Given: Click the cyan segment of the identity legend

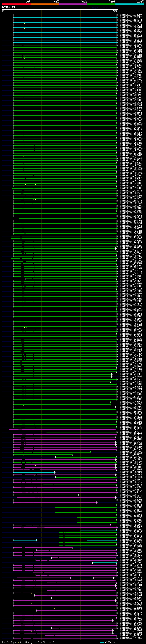Looking at the screenshot, I should pyautogui.click(x=130, y=4).
